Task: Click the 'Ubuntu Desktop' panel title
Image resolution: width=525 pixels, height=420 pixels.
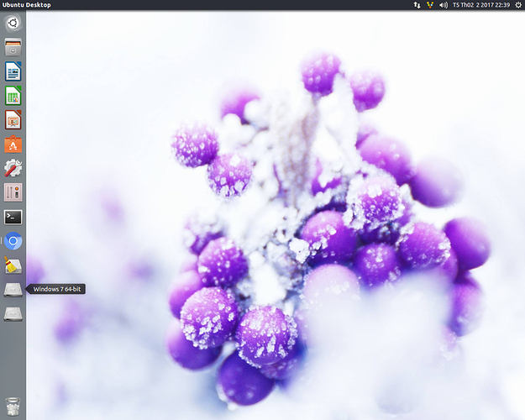Action: point(26,5)
